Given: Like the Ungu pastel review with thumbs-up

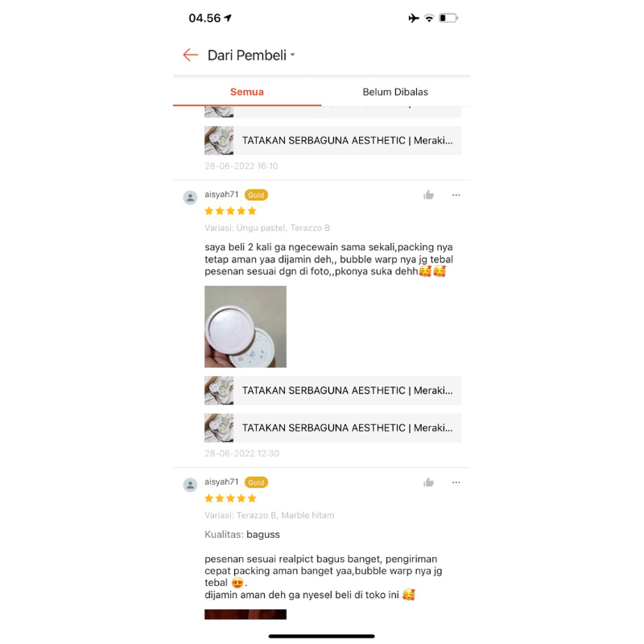Looking at the screenshot, I should coord(428,195).
